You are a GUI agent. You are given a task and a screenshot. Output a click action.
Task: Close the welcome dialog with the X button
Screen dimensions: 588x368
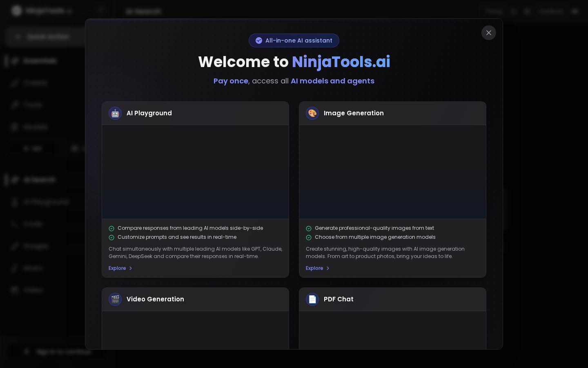click(x=488, y=33)
